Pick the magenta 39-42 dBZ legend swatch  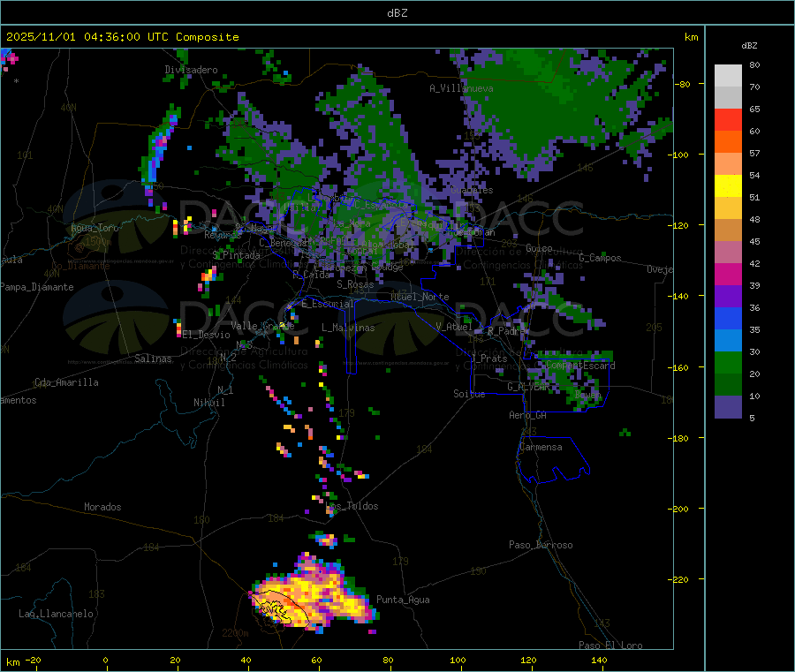point(728,274)
